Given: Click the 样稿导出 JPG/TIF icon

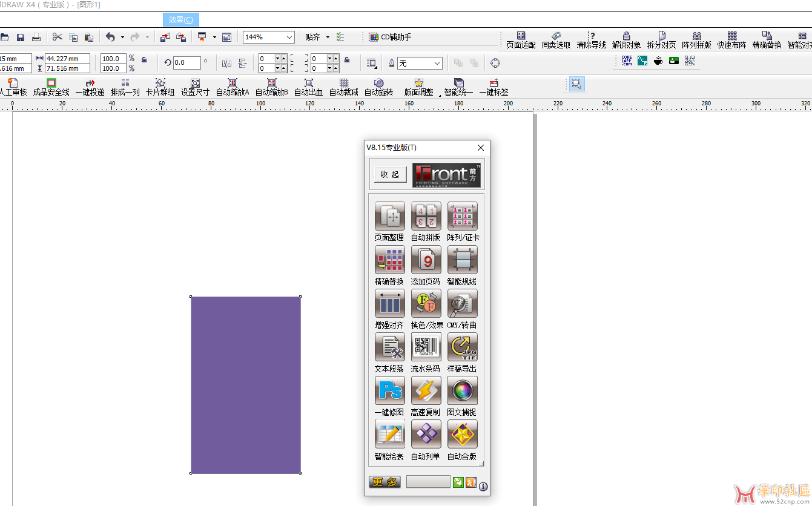Looking at the screenshot, I should click(463, 347).
